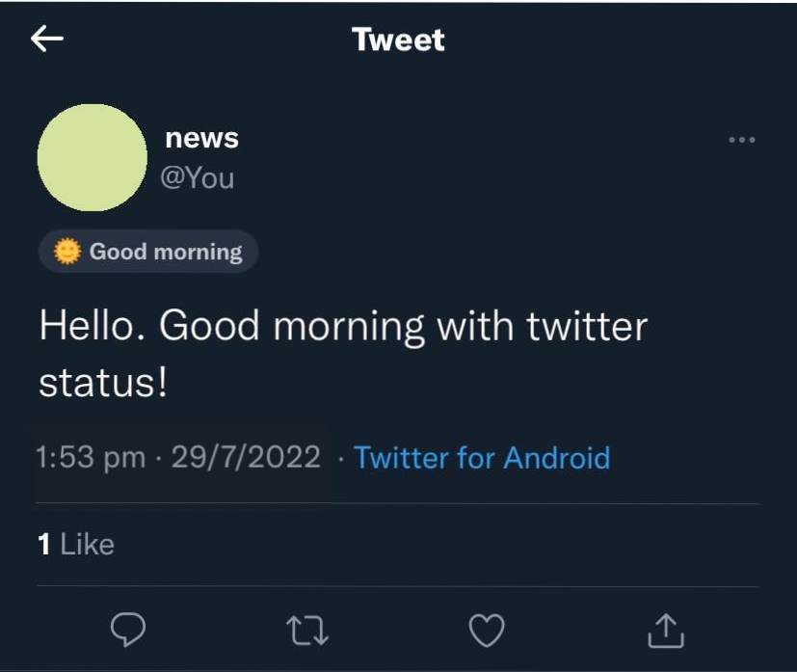Click the @You handle
Image resolution: width=797 pixels, height=672 pixels.
point(199,178)
